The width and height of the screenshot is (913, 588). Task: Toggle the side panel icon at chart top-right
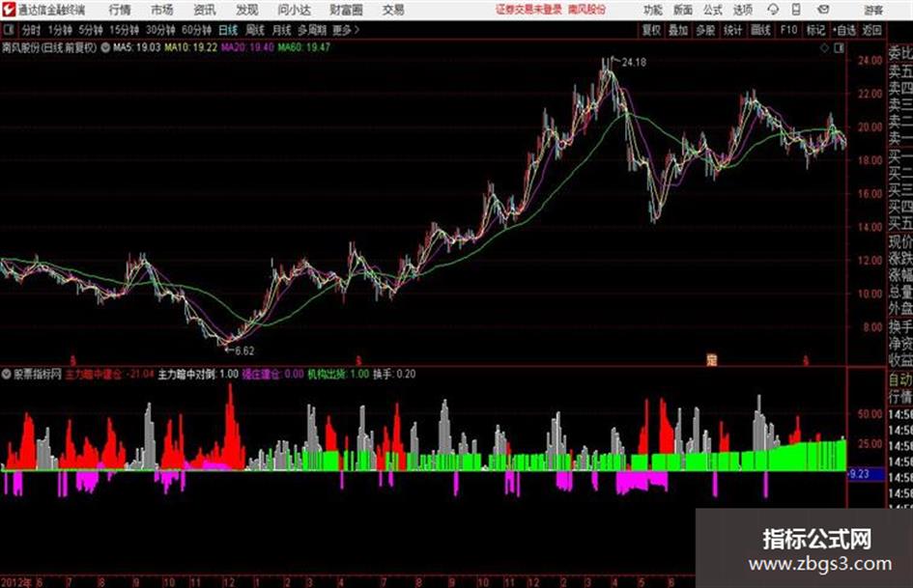click(x=840, y=48)
